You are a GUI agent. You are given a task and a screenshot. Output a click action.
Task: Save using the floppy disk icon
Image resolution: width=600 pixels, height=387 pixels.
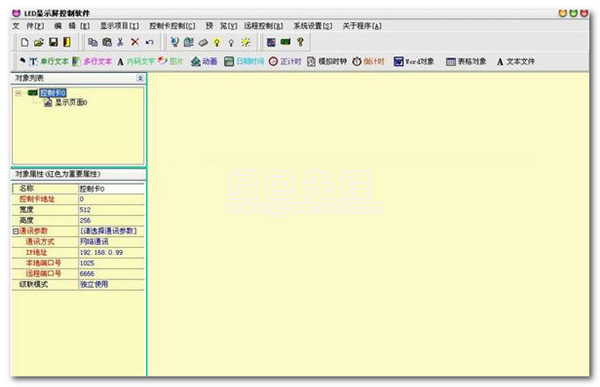point(53,42)
